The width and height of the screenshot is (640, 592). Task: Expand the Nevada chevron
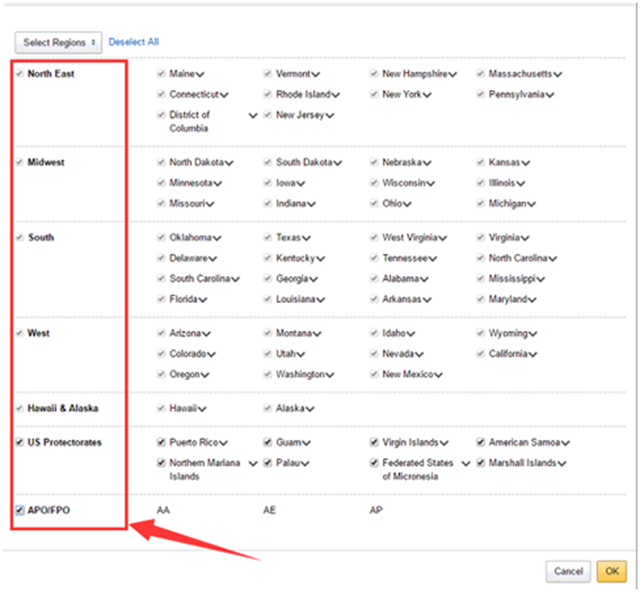[419, 355]
